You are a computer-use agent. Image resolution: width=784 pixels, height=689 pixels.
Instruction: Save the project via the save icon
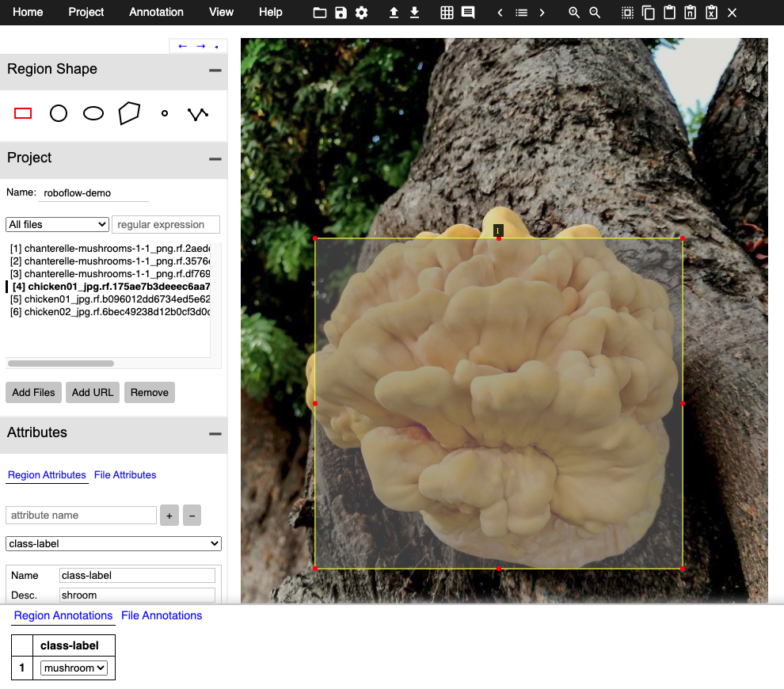341,13
